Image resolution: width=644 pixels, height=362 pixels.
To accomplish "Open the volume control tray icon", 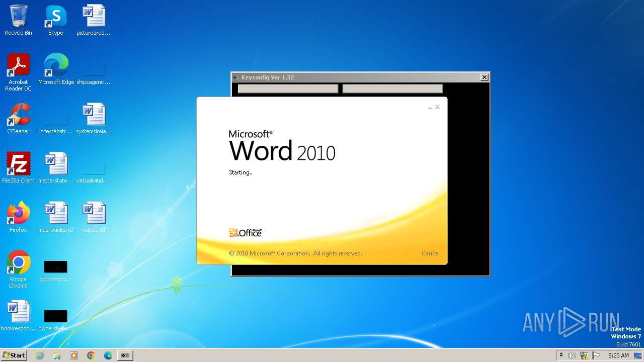I will pyautogui.click(x=572, y=355).
